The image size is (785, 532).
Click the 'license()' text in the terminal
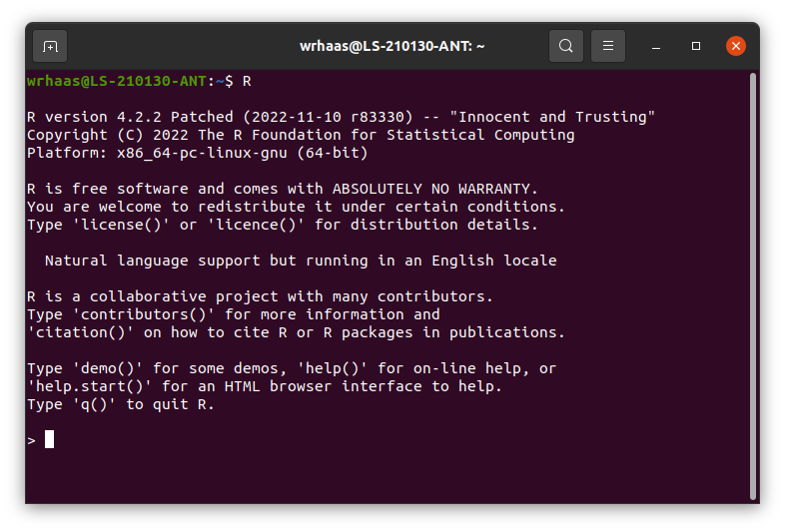[x=117, y=225]
